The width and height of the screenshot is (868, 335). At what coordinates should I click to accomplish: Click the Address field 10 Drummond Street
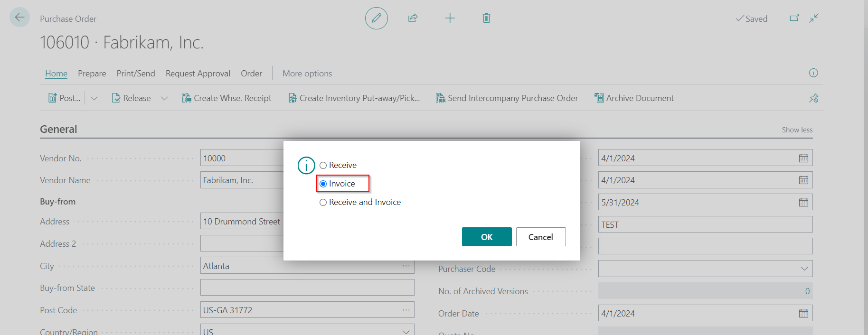pyautogui.click(x=242, y=222)
